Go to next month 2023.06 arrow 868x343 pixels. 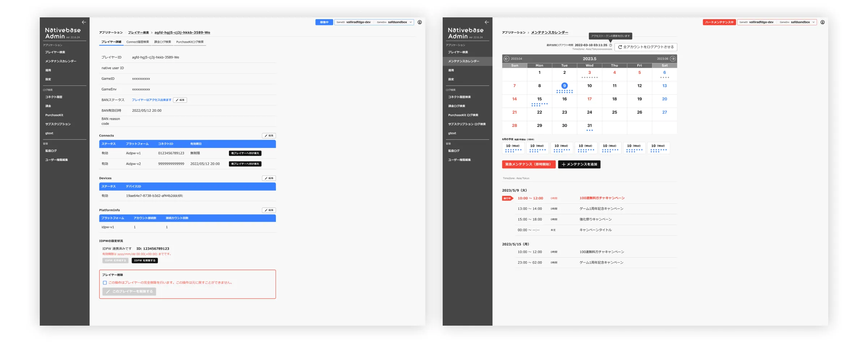(x=673, y=59)
